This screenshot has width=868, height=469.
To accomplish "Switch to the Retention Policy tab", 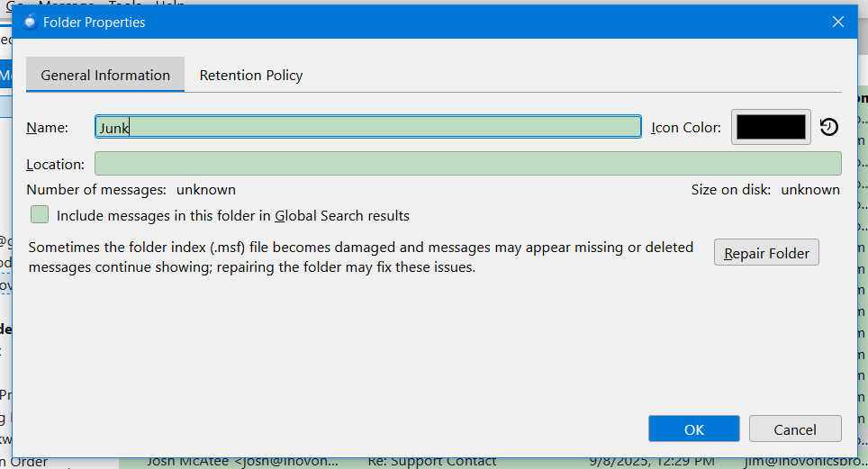I will click(x=250, y=76).
